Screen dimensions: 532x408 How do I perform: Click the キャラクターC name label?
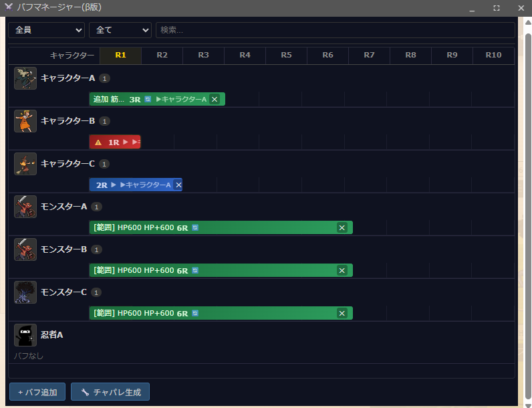pos(68,164)
